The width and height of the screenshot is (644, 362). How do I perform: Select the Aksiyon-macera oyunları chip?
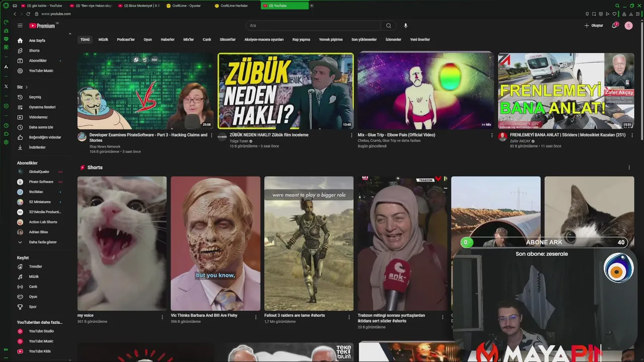click(x=264, y=40)
